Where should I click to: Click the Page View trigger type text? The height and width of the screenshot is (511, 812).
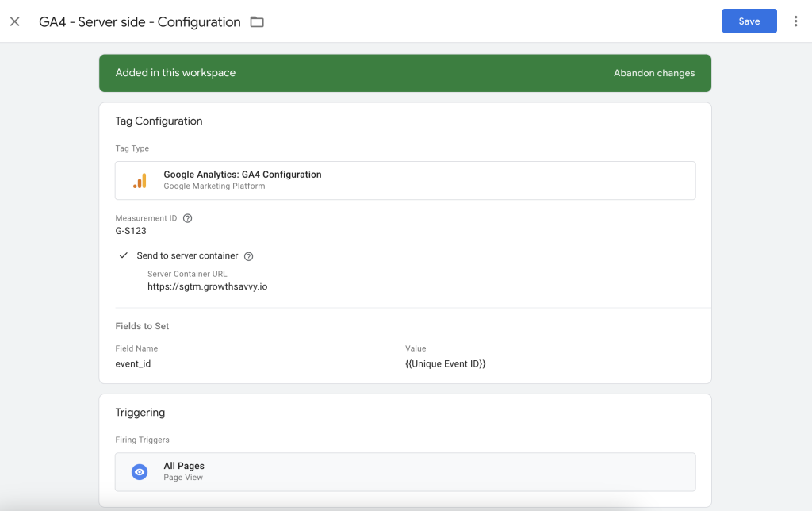pos(183,478)
